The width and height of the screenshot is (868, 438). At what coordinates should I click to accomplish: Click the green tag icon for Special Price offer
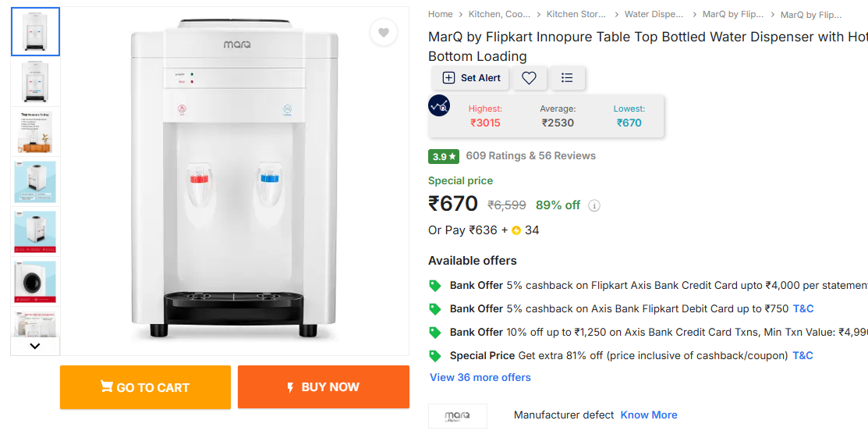coord(435,356)
